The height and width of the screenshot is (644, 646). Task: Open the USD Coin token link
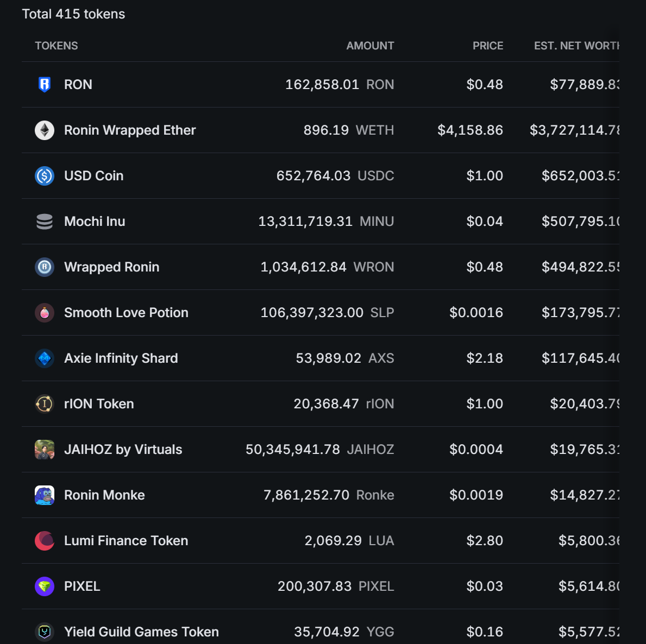94,176
